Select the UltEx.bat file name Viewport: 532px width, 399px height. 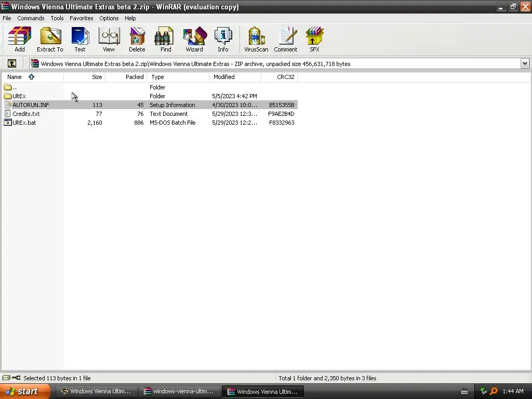(x=24, y=123)
